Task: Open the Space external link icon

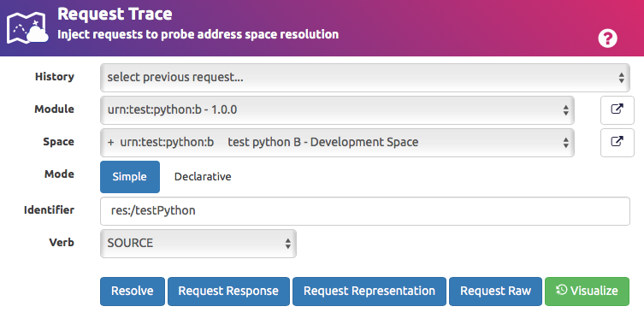Action: pos(617,143)
